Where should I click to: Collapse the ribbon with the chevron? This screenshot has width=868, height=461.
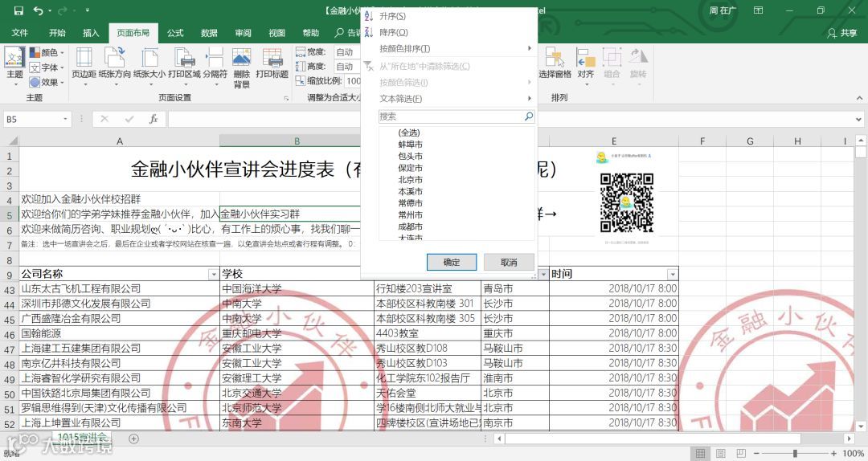pyautogui.click(x=859, y=98)
